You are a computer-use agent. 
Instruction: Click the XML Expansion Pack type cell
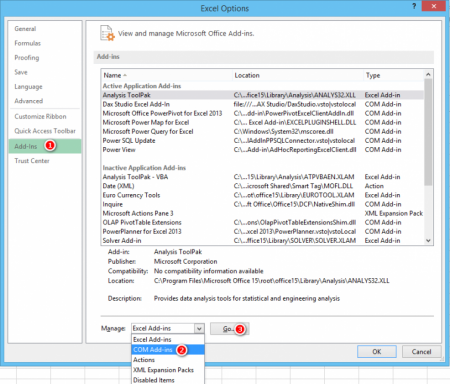394,213
